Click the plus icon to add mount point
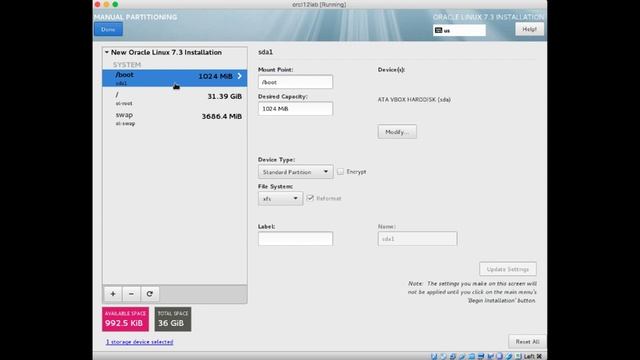Viewport: 640px width, 360px height. click(x=113, y=294)
